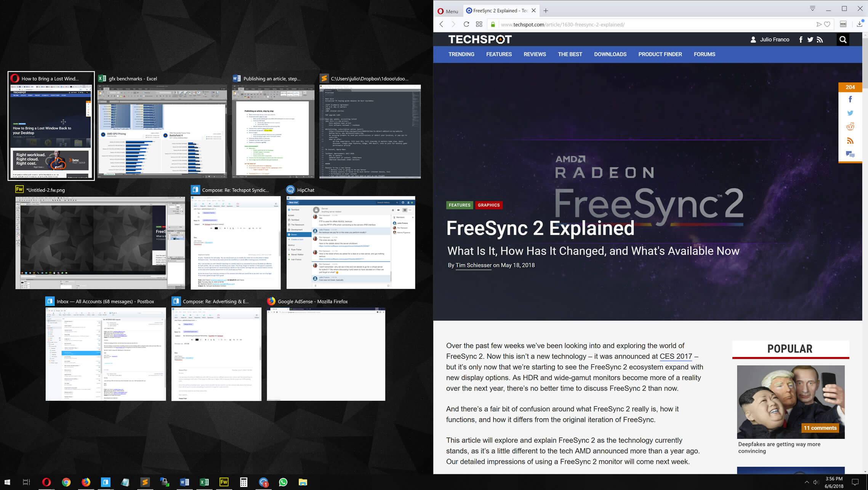Show hidden system tray icons
Image resolution: width=868 pixels, height=490 pixels.
tap(806, 482)
